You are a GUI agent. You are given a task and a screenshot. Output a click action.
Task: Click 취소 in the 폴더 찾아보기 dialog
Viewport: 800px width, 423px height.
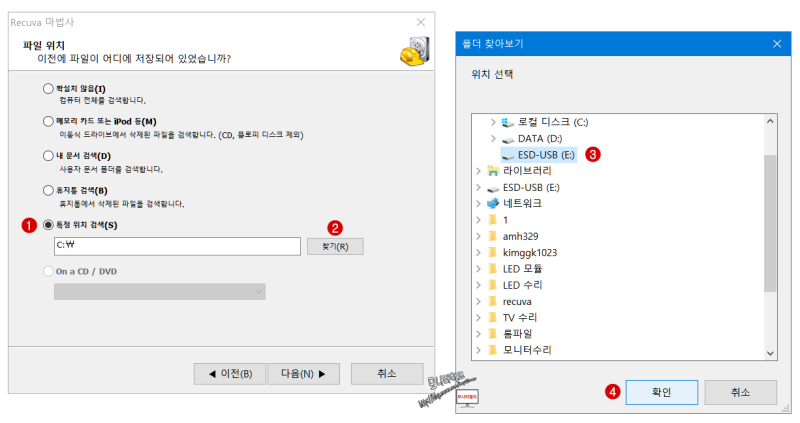(x=740, y=392)
